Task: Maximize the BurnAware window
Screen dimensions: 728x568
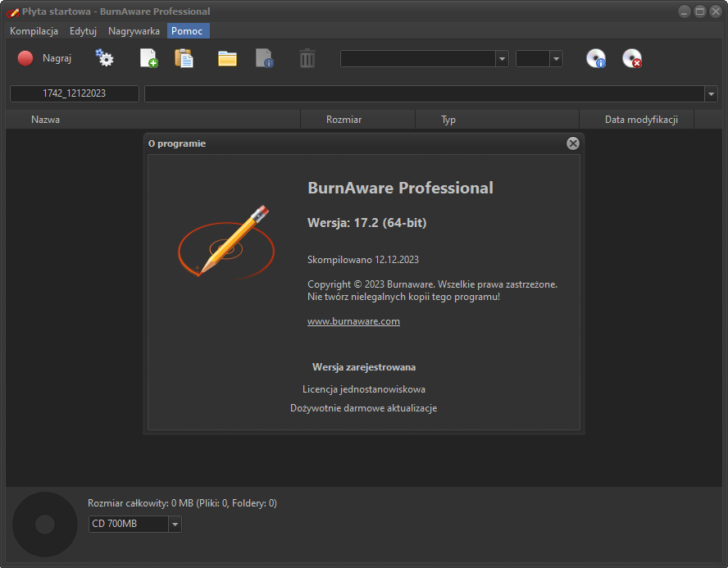Action: point(700,11)
